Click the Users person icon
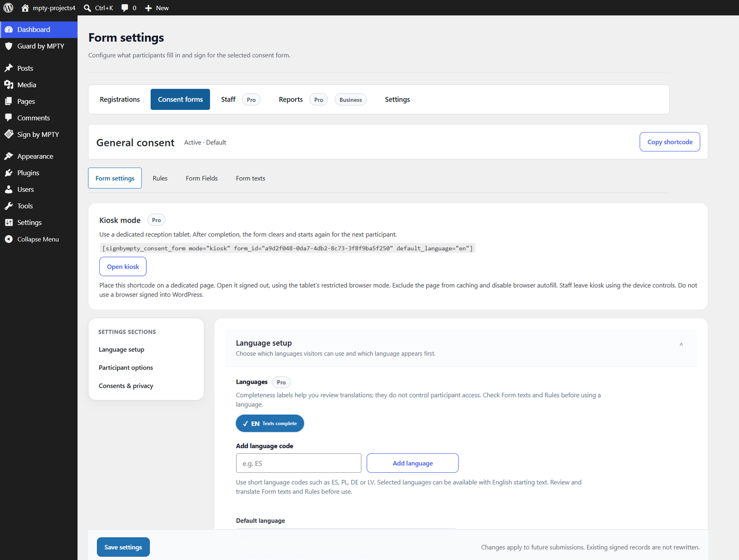Viewport: 739px width, 560px height. pyautogui.click(x=9, y=189)
